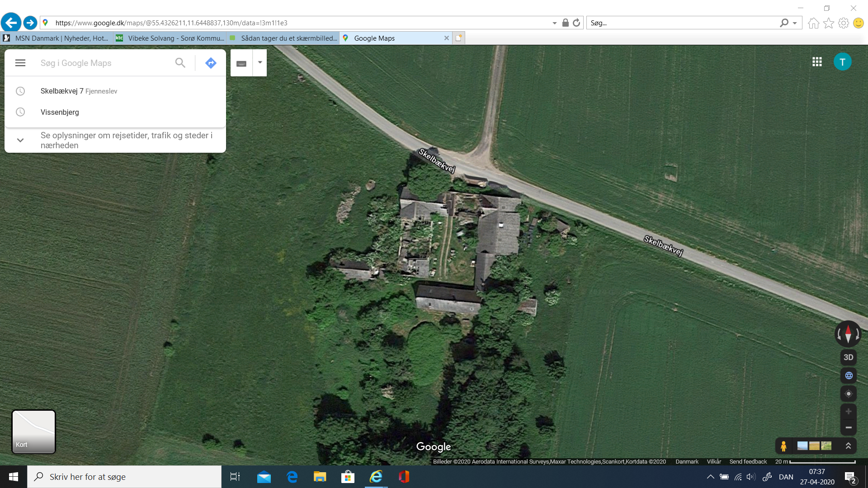Image resolution: width=868 pixels, height=488 pixels.
Task: Expand travel times and traffic info panel
Action: (115, 140)
